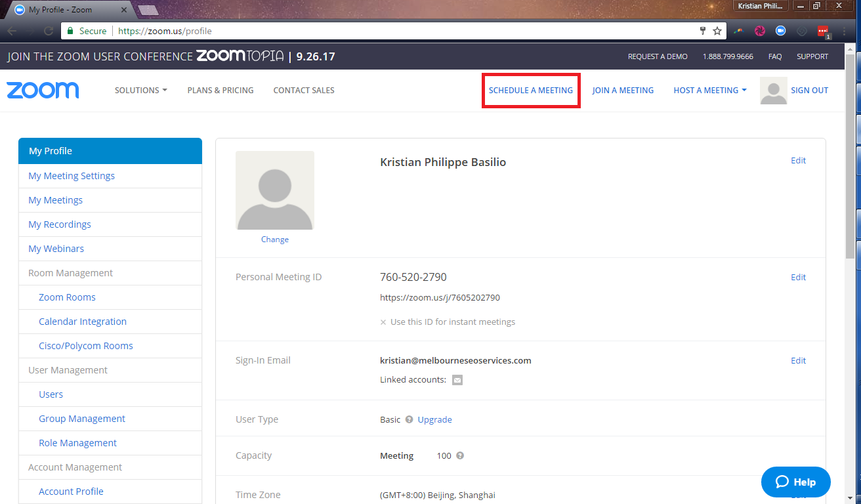
Task: Open Users under User Management
Action: point(51,394)
